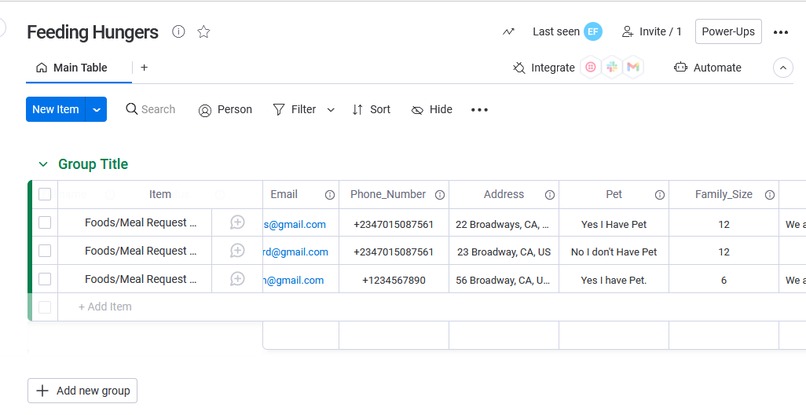Open the Filter tool

point(295,110)
